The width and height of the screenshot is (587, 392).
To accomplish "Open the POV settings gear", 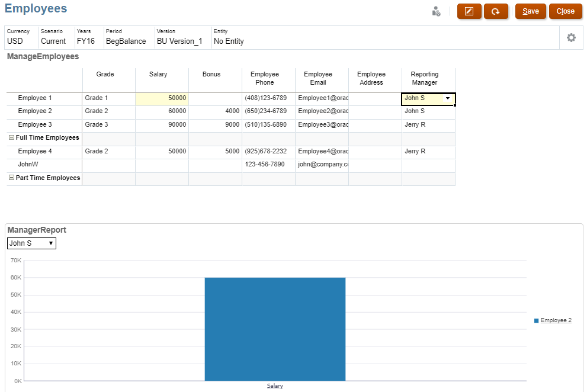I will point(570,37).
